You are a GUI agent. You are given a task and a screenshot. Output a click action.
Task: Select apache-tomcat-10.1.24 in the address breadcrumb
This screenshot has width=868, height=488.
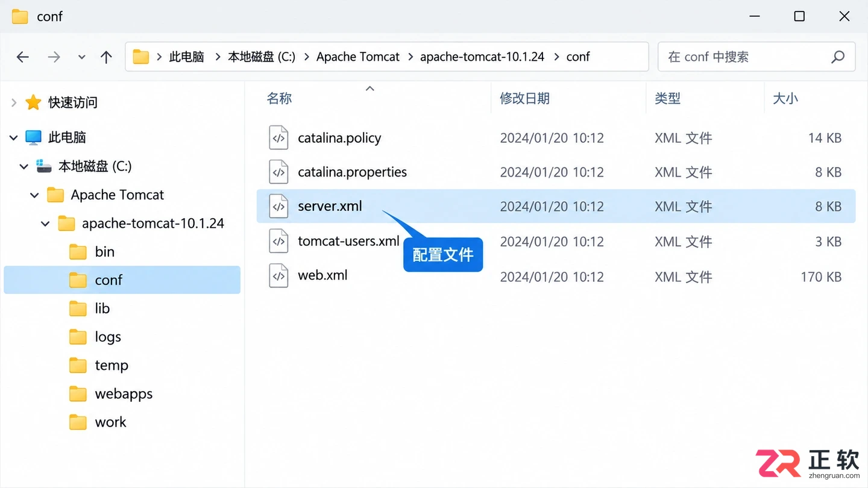pyautogui.click(x=482, y=57)
